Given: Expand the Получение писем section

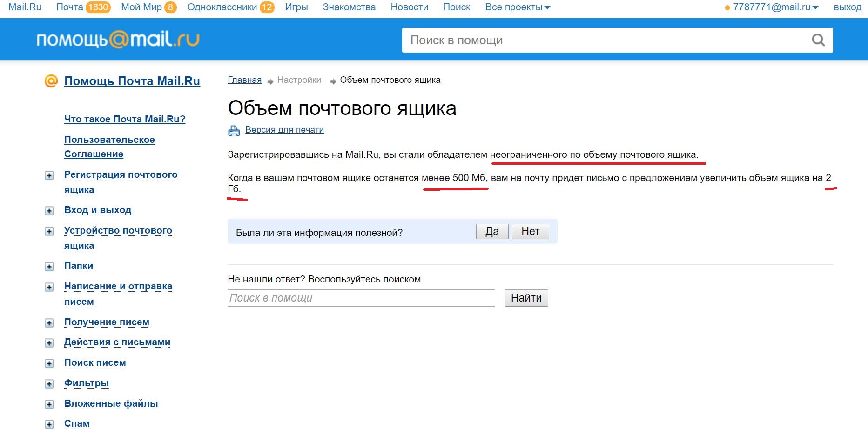Looking at the screenshot, I should (x=49, y=323).
